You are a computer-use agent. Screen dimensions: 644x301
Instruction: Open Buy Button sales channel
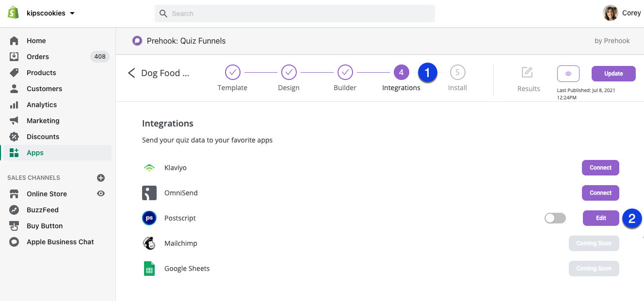pyautogui.click(x=45, y=226)
